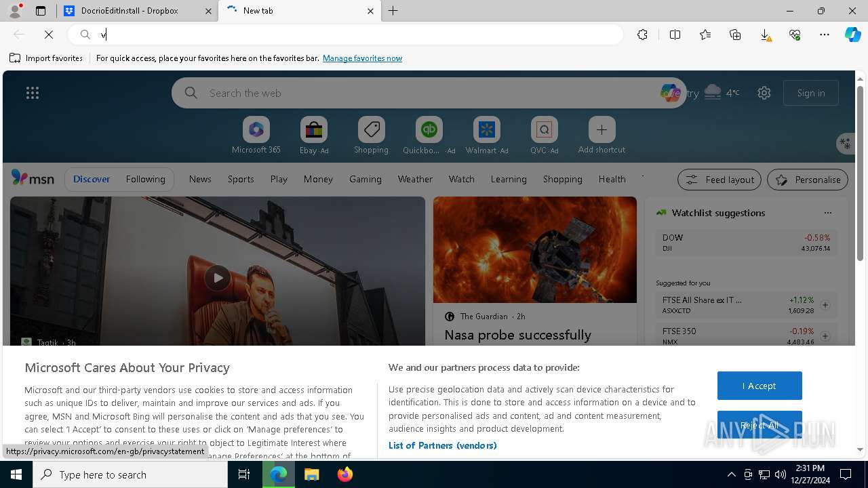Image resolution: width=868 pixels, height=488 pixels.
Task: Add a new shortcut tile
Action: coord(601,136)
